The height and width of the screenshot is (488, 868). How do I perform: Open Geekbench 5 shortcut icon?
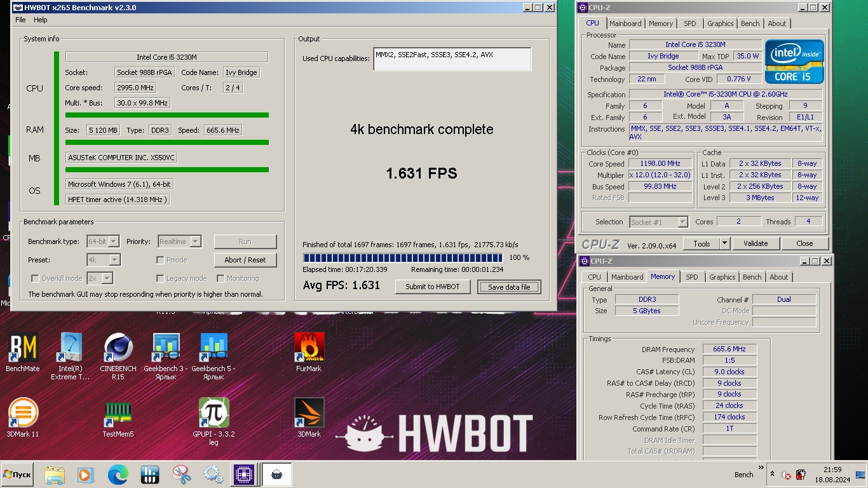[214, 356]
